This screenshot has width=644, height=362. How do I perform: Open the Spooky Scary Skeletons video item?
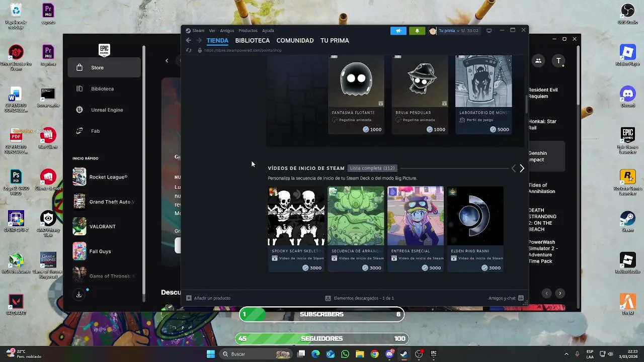pyautogui.click(x=296, y=229)
